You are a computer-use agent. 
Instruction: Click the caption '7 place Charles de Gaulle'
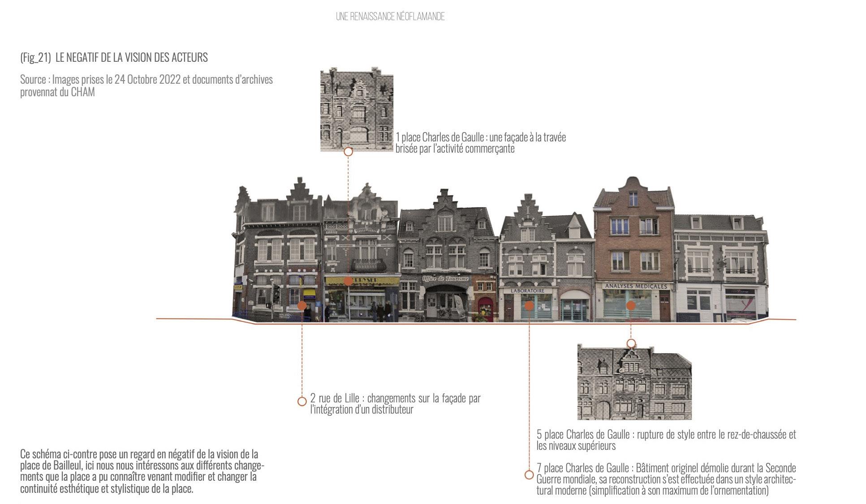(x=666, y=479)
